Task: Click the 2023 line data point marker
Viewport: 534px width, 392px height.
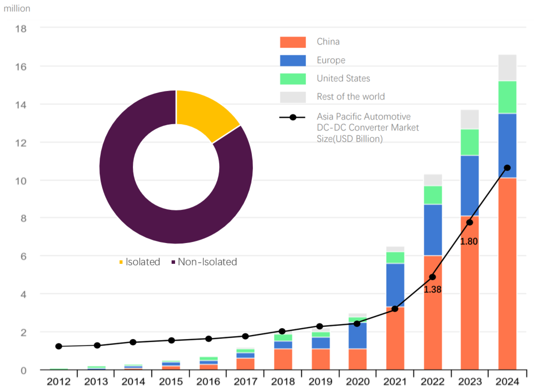Action: pyautogui.click(x=470, y=222)
